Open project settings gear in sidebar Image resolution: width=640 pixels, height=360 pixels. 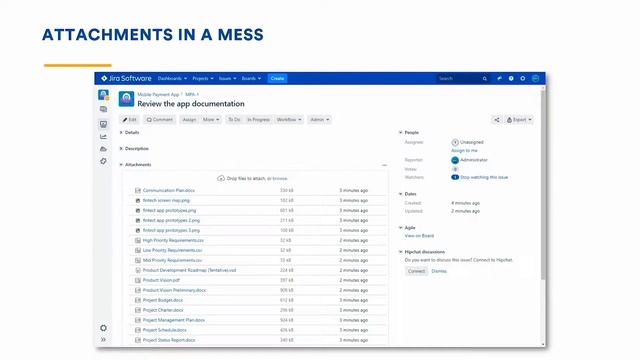pyautogui.click(x=103, y=328)
